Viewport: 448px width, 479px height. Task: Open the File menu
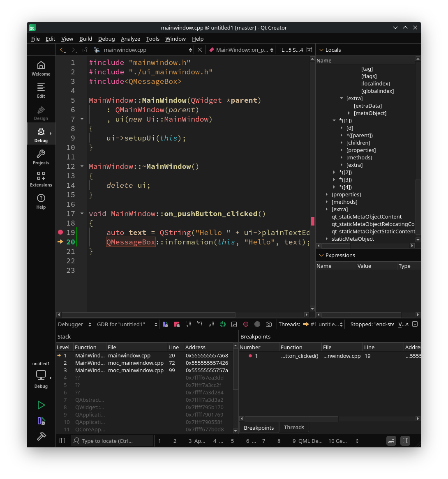pyautogui.click(x=35, y=39)
